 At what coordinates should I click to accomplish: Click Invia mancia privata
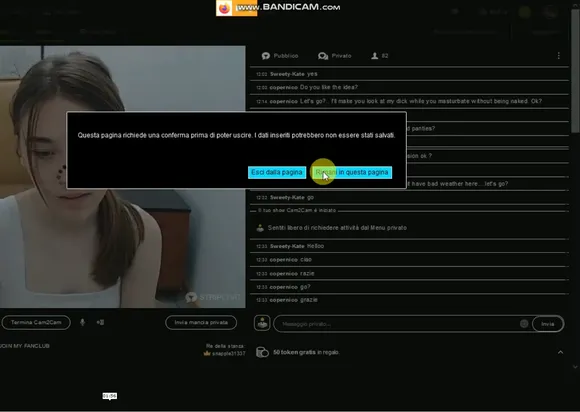pos(201,322)
